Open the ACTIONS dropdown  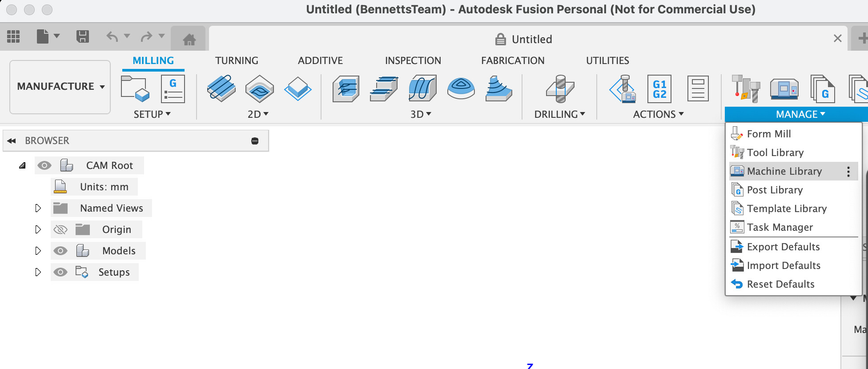click(x=658, y=114)
